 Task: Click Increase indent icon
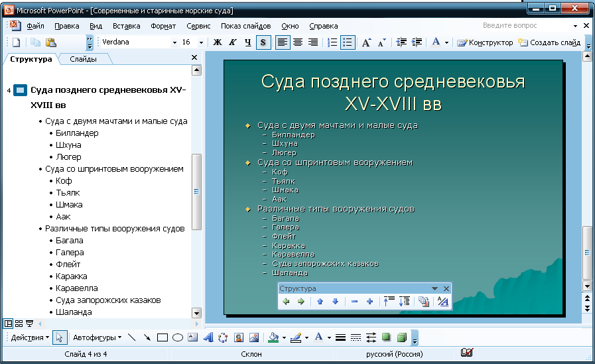417,42
